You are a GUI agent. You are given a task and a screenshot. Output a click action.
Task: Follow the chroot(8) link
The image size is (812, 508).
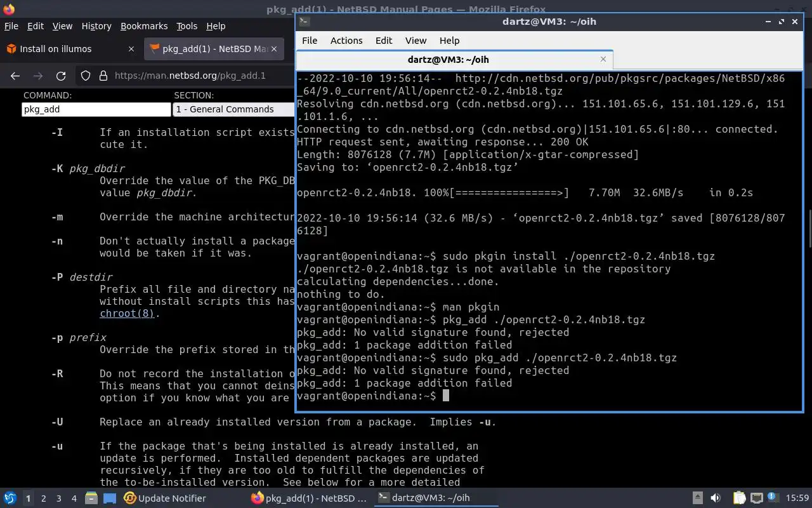tap(128, 313)
